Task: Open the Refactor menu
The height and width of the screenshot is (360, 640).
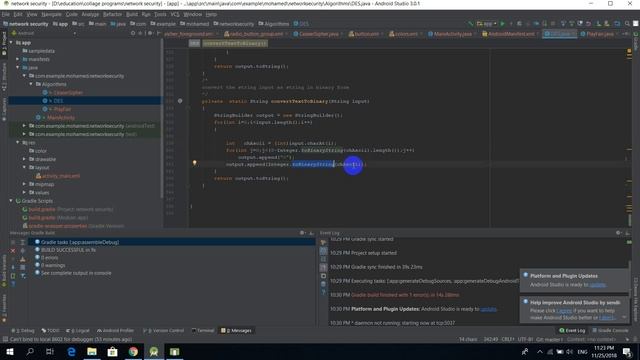Action: tap(112, 14)
